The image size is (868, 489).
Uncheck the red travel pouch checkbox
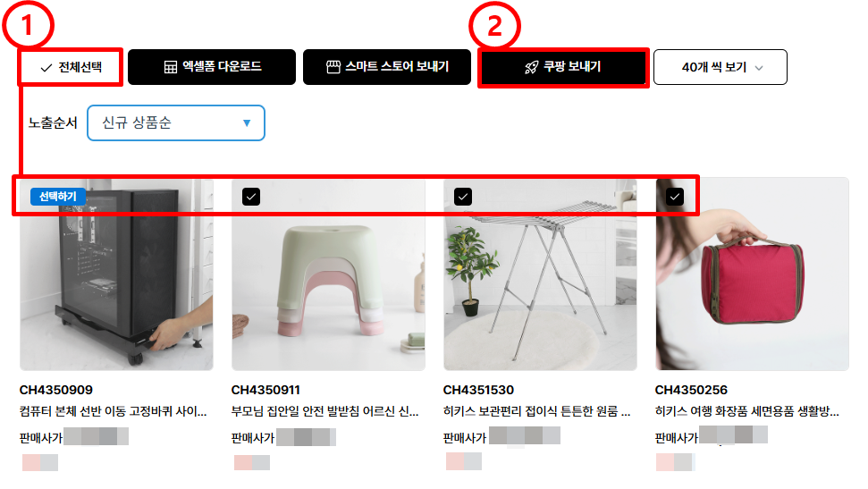pyautogui.click(x=674, y=197)
